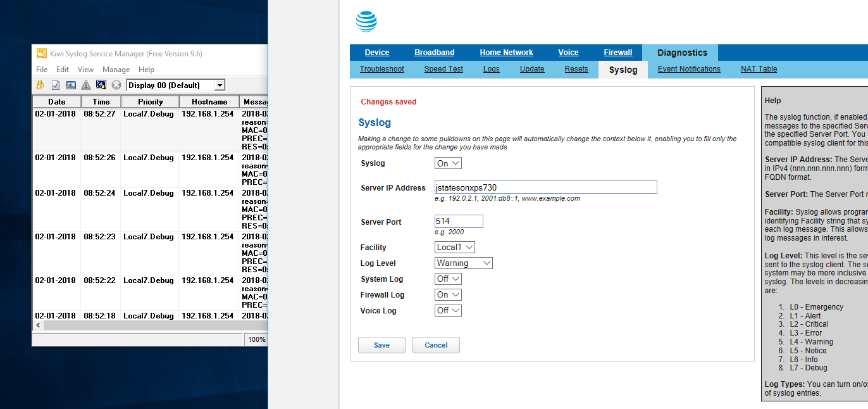Enable the Voice Log setting
The image size is (868, 409).
[x=448, y=310]
